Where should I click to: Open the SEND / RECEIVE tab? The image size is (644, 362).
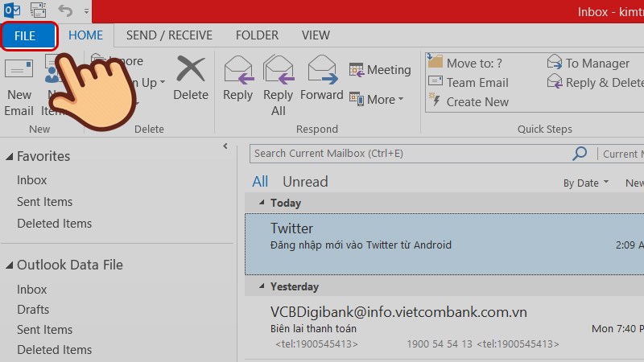[169, 35]
